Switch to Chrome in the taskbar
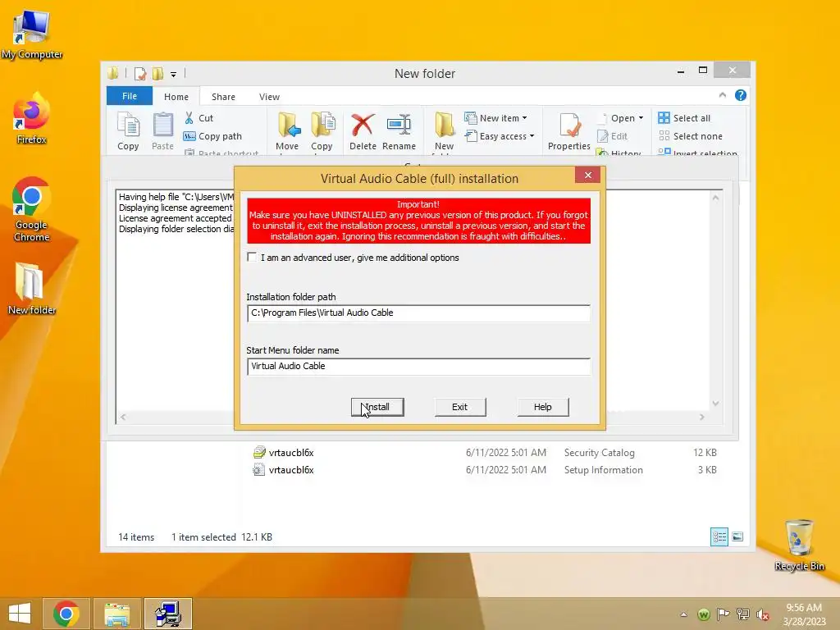This screenshot has width=840, height=630. (66, 614)
